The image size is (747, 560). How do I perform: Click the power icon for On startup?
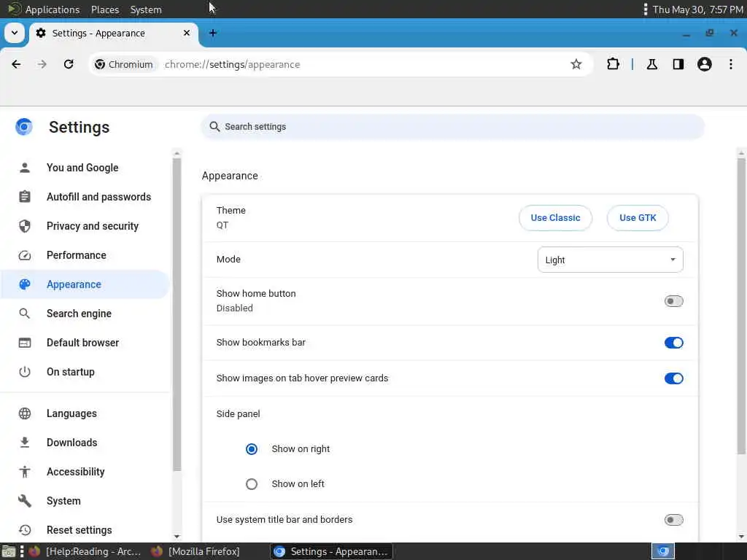tap(25, 372)
